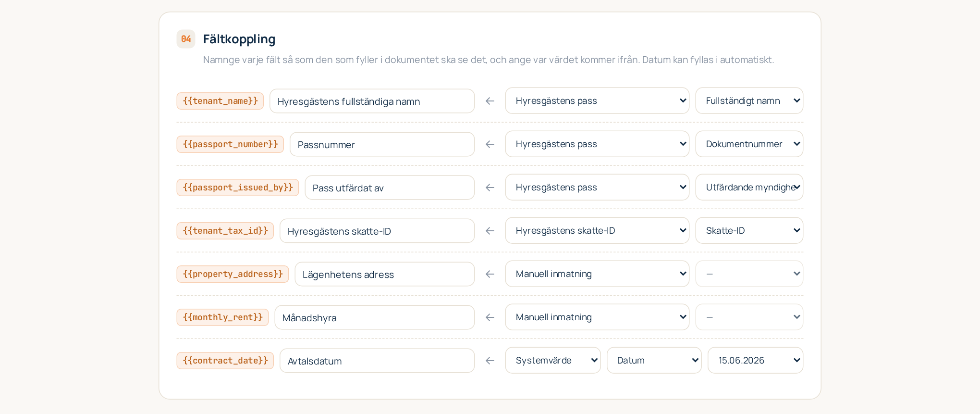The image size is (980, 414).
Task: Click the arrow icon in the tenant_tax_id row
Action: coord(490,231)
